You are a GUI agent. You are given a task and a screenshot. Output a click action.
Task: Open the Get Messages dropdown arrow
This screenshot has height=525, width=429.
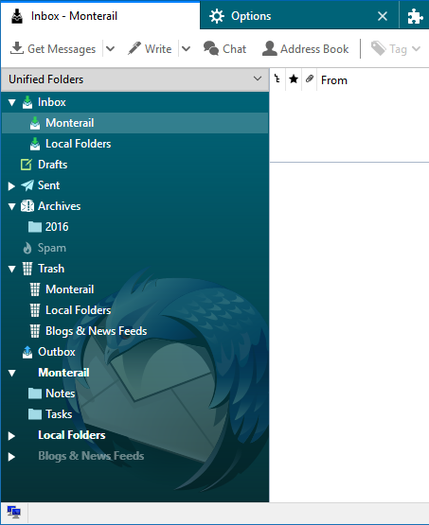click(110, 49)
